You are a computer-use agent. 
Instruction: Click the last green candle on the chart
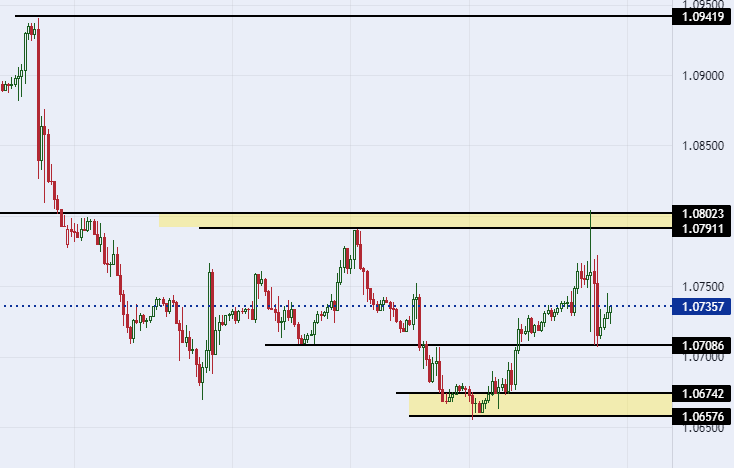tap(610, 309)
